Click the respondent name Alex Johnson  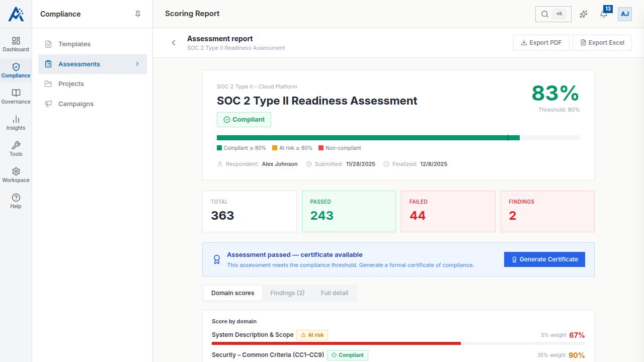point(280,164)
